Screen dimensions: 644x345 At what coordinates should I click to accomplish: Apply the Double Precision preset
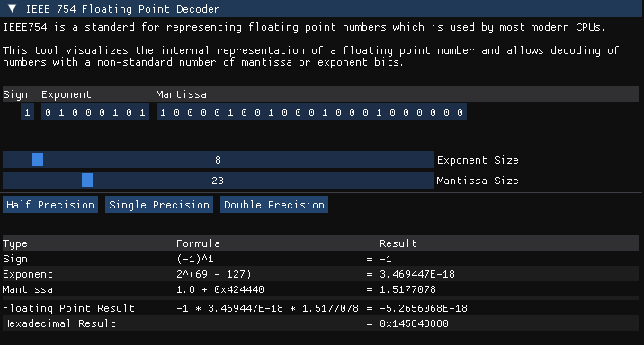tap(274, 205)
